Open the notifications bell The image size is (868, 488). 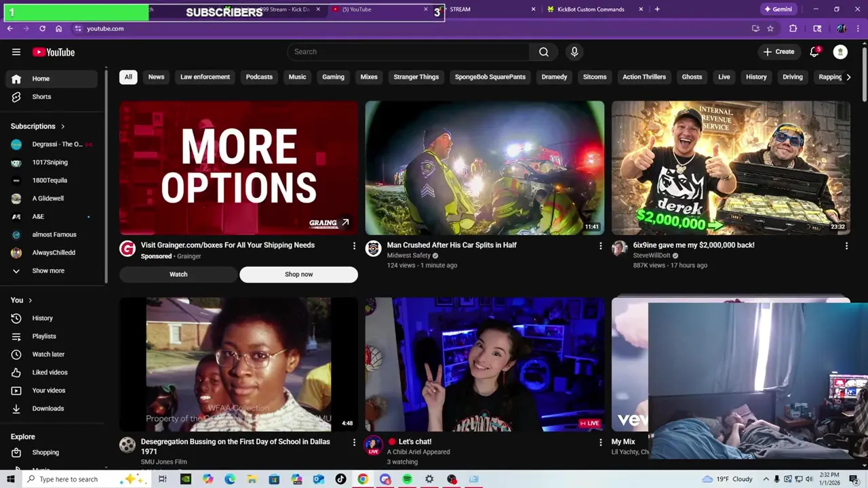(x=814, y=52)
